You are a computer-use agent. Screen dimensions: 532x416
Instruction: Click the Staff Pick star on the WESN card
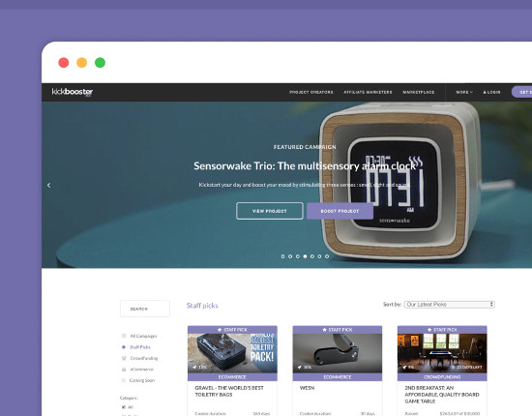point(324,330)
